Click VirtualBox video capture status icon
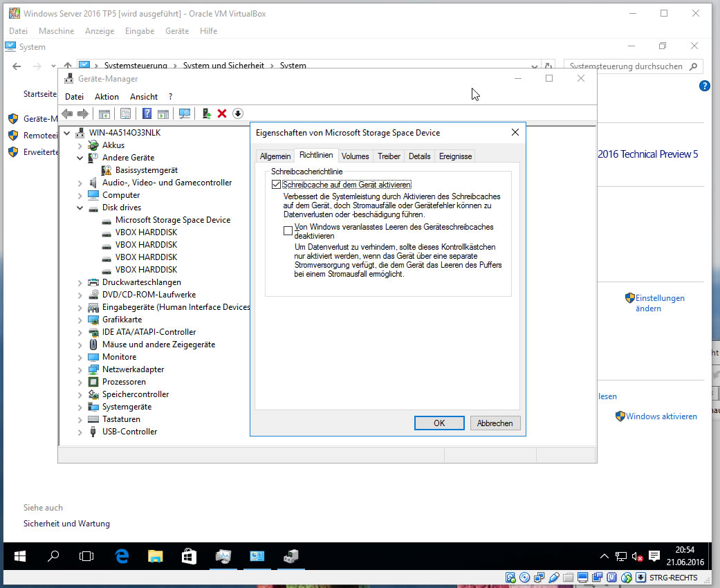This screenshot has height=588, width=720. tap(598, 578)
